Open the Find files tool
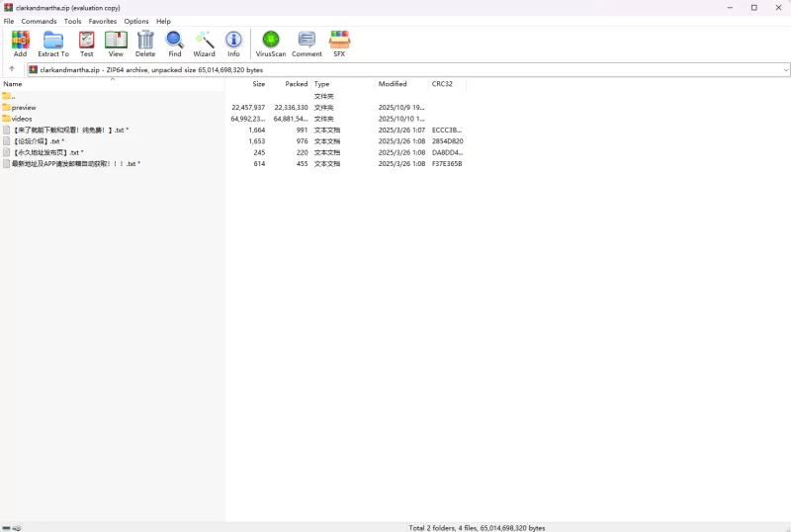The width and height of the screenshot is (791, 532). pyautogui.click(x=175, y=44)
